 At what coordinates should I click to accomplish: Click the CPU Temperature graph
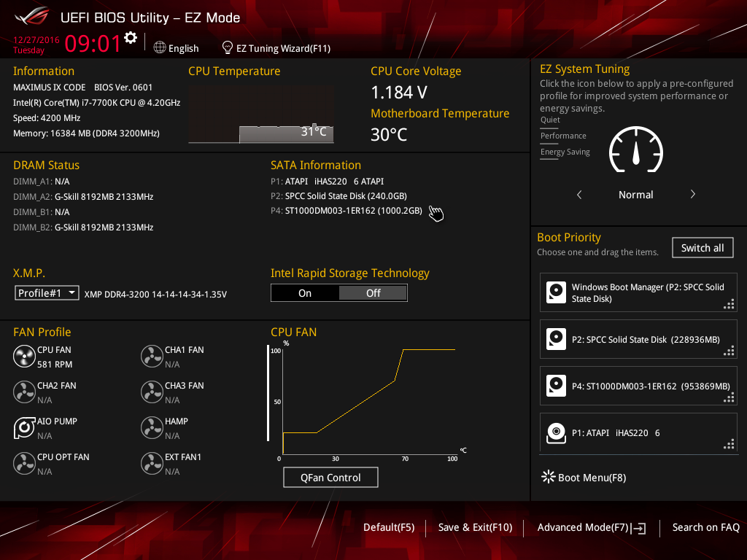click(261, 114)
